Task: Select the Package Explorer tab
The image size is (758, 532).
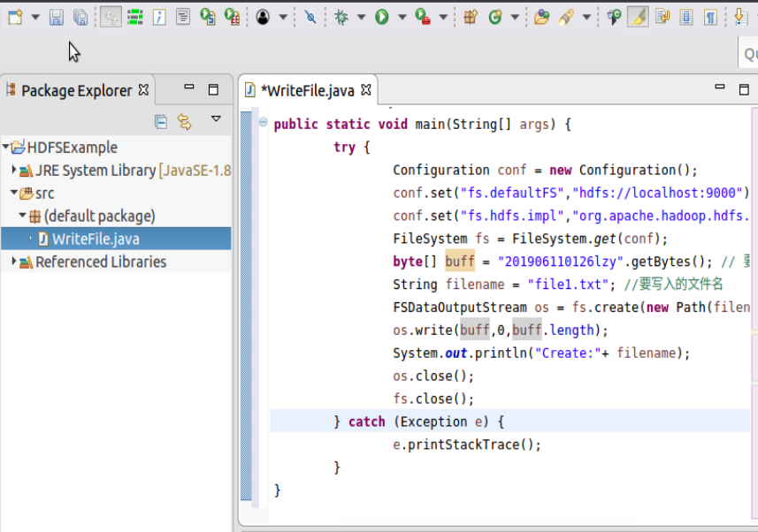Action: (75, 90)
